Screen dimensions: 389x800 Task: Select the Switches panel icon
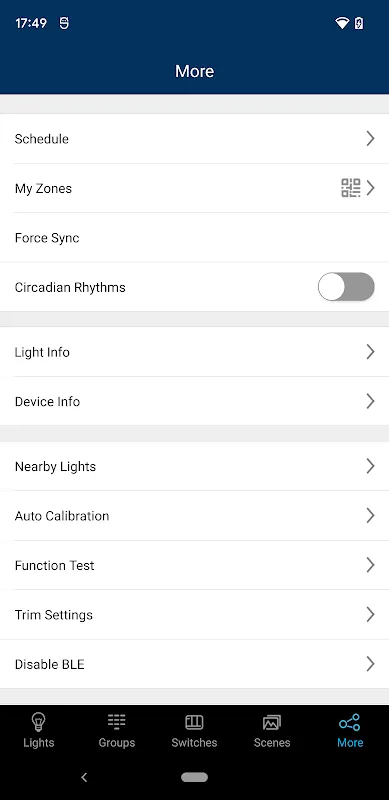coord(194,722)
